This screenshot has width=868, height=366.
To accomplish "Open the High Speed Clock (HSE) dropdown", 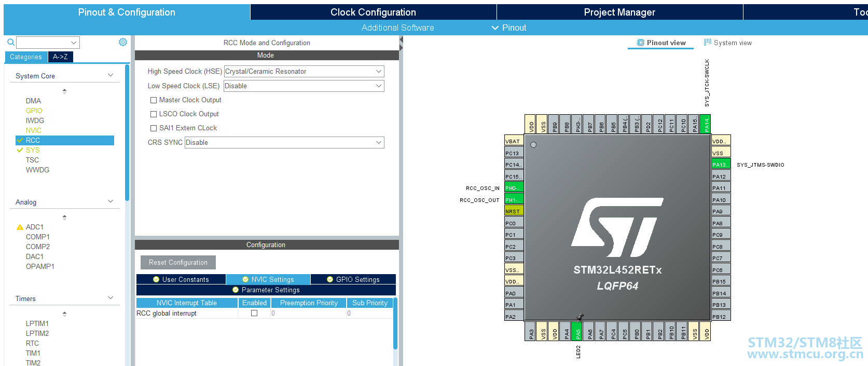I will coord(304,71).
